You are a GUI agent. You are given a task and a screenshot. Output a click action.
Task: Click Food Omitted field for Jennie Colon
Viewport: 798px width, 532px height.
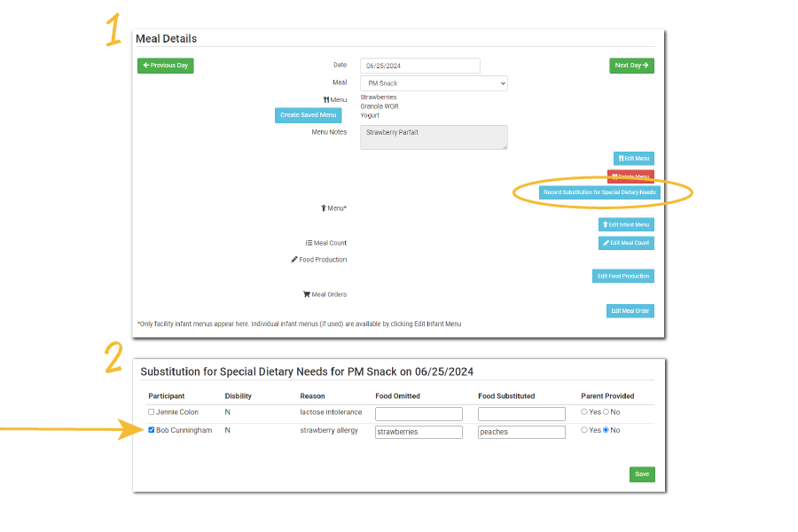point(419,414)
